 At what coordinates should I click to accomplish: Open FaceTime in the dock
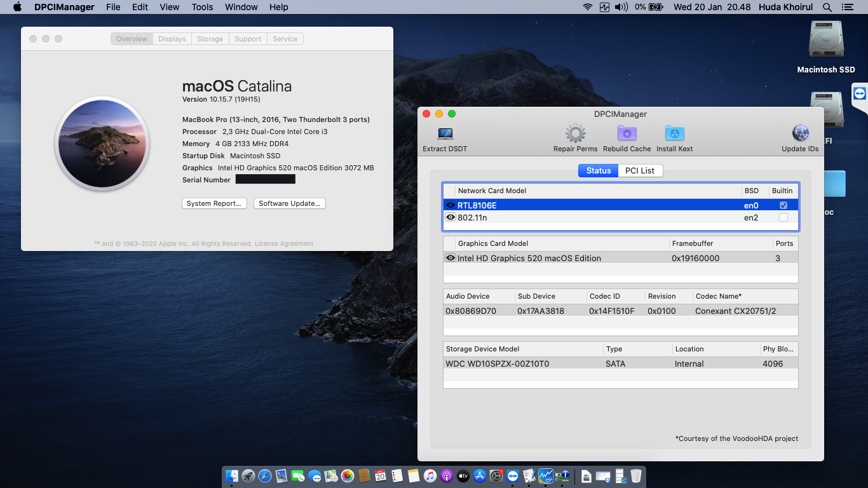coord(298,476)
